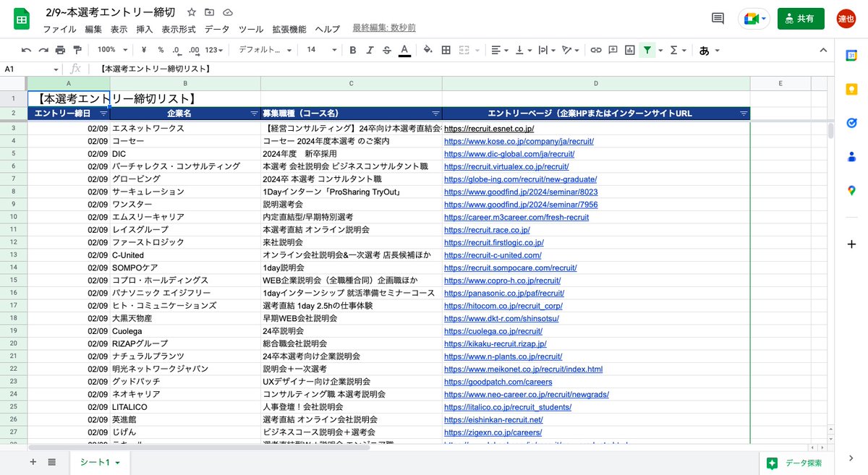Click the green 共有 share button
This screenshot has height=475, width=868.
[x=801, y=19]
